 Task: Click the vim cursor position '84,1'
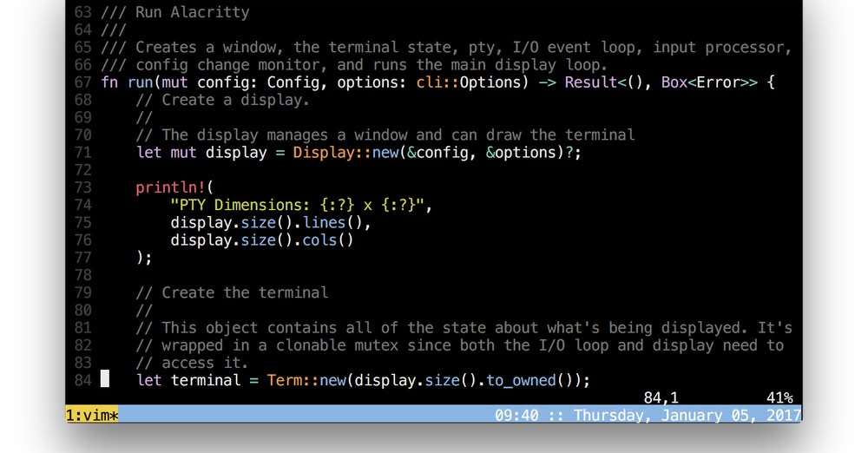(x=661, y=397)
